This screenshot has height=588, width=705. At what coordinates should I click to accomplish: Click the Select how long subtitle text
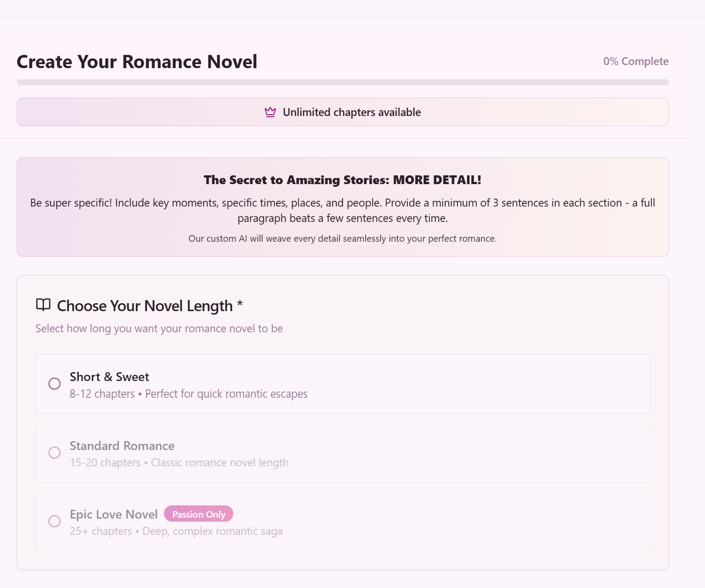159,328
